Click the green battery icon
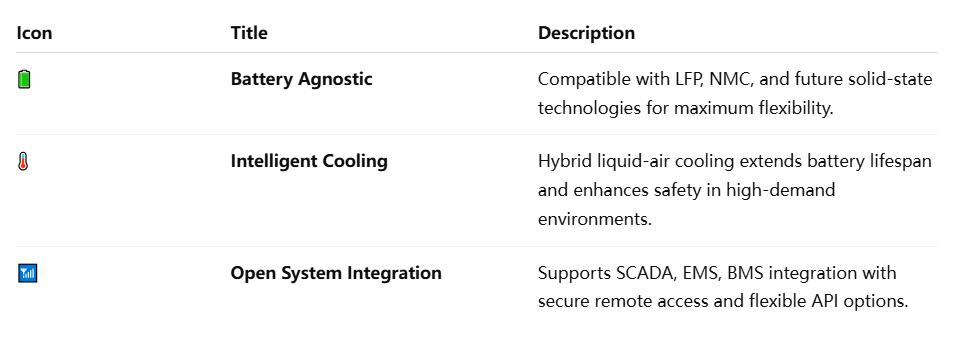Image resolution: width=967 pixels, height=361 pixels. (24, 80)
